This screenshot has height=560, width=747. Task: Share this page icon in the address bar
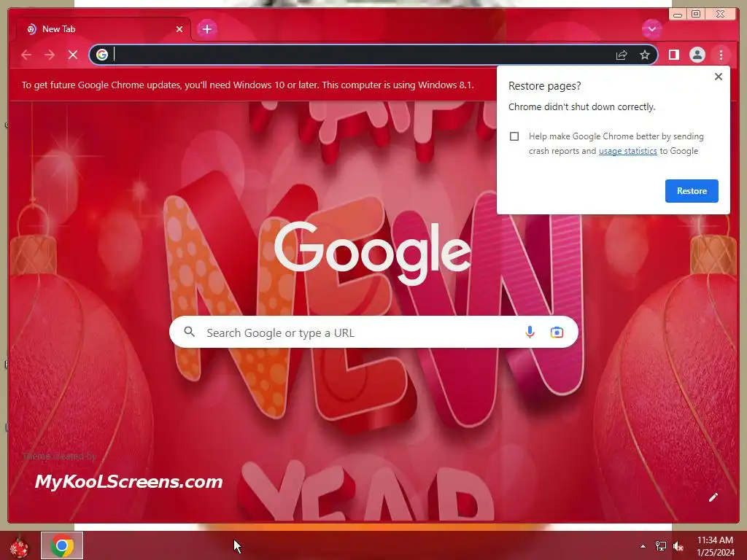pyautogui.click(x=622, y=55)
